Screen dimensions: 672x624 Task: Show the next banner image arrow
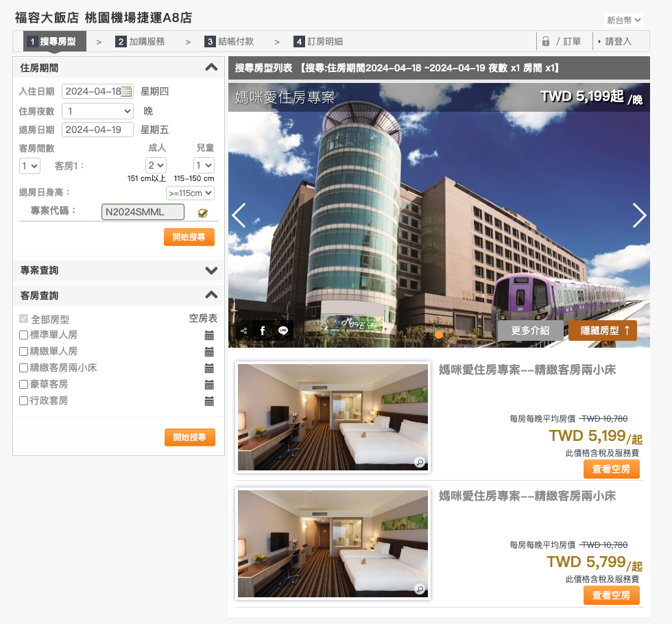coord(638,215)
